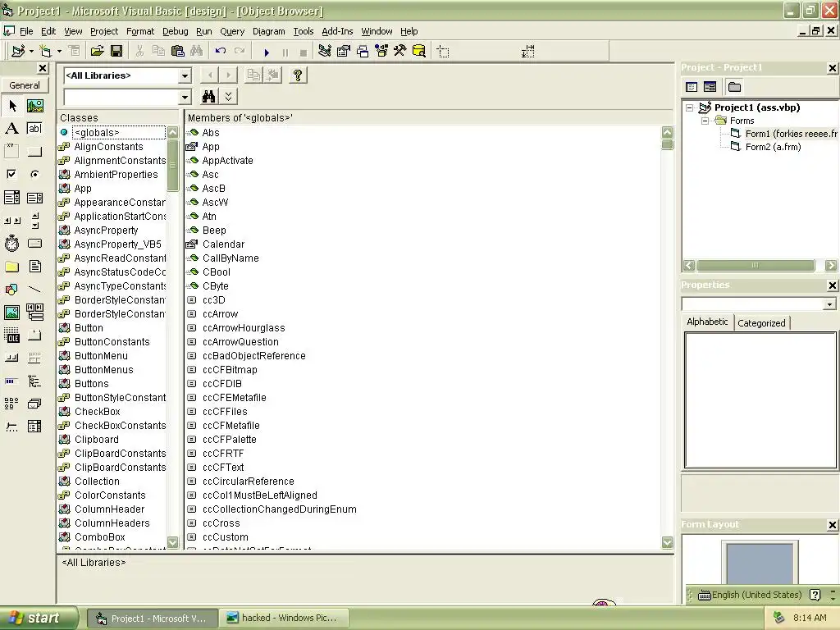840x630 pixels.
Task: Select the Clipboard class entry
Action: click(x=97, y=440)
